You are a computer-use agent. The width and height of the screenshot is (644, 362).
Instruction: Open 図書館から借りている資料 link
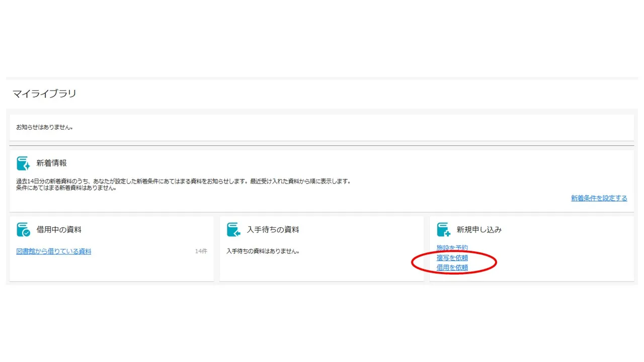pos(54,251)
